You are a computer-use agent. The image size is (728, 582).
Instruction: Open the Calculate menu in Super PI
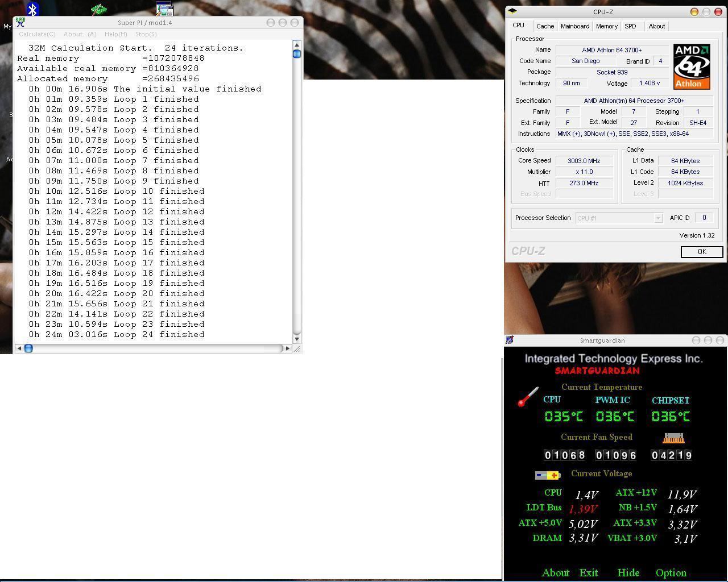pos(37,34)
